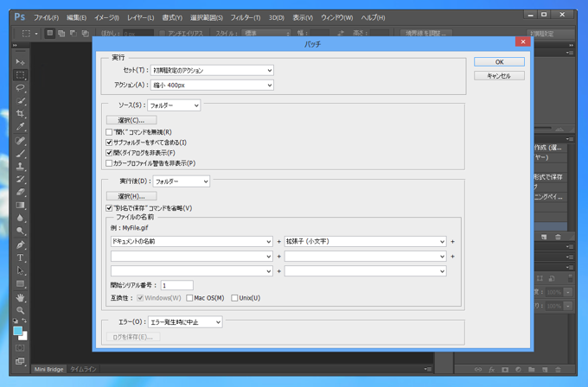588x387 pixels.
Task: Click destination 選択(H)... button
Action: coord(131,196)
